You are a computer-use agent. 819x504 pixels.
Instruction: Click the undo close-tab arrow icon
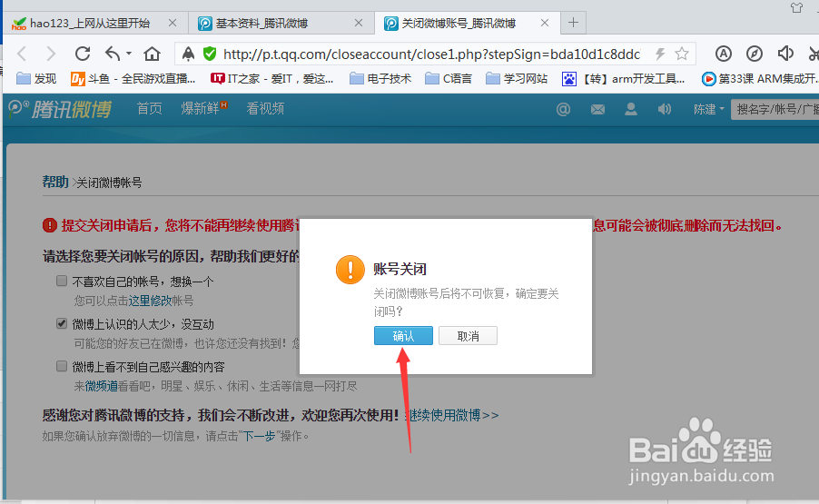[113, 54]
